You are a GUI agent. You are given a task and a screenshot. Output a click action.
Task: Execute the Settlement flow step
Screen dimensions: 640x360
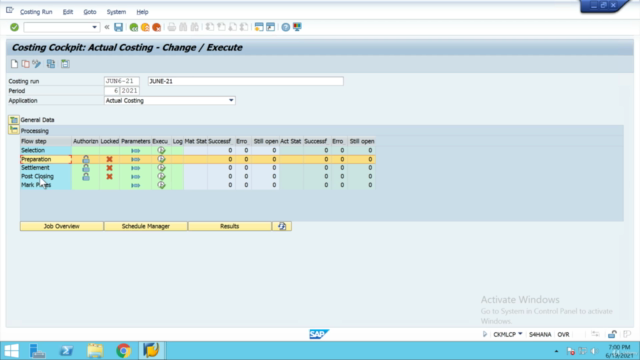[161, 168]
